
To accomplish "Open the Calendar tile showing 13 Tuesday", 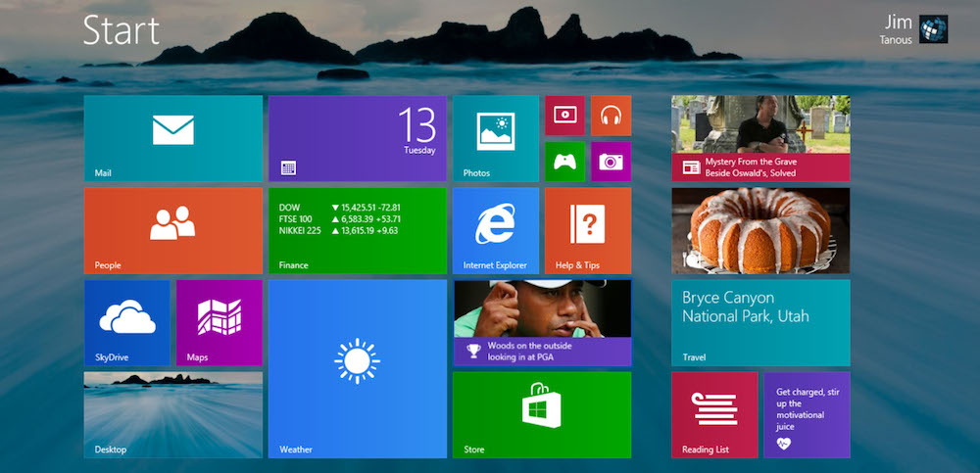I will (x=358, y=138).
